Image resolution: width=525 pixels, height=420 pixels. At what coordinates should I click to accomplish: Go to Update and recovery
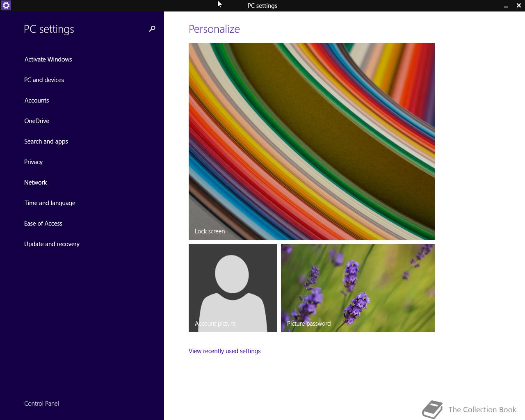pyautogui.click(x=52, y=244)
